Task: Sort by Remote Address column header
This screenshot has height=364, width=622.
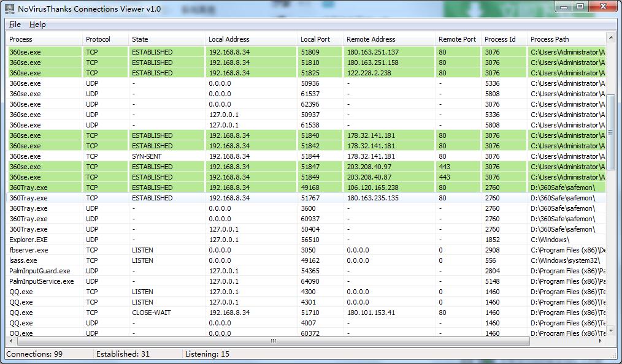Action: point(389,39)
